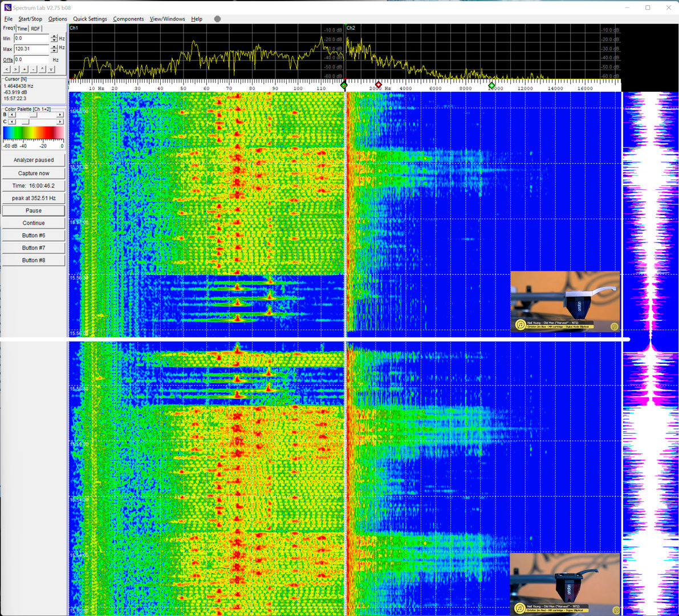
Task: Click the Max frequency field showing 120.31
Action: point(32,49)
